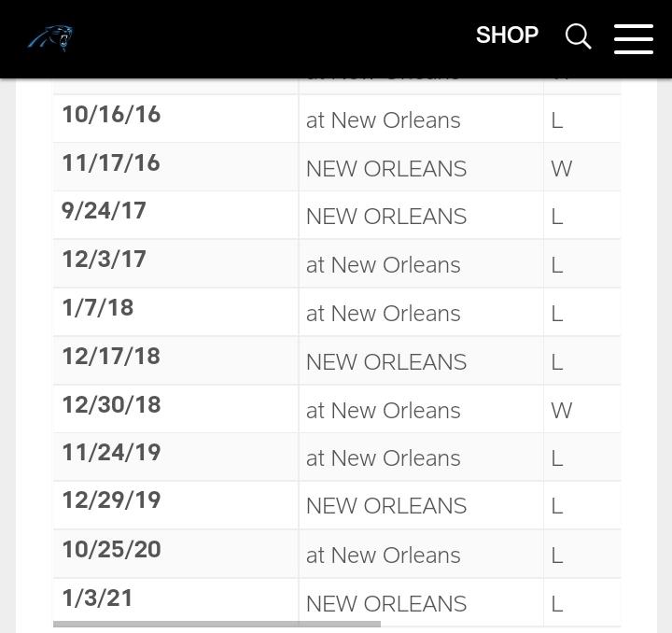Select the 11/17/16 date cell
Image resolution: width=672 pixels, height=633 pixels.
tap(175, 167)
